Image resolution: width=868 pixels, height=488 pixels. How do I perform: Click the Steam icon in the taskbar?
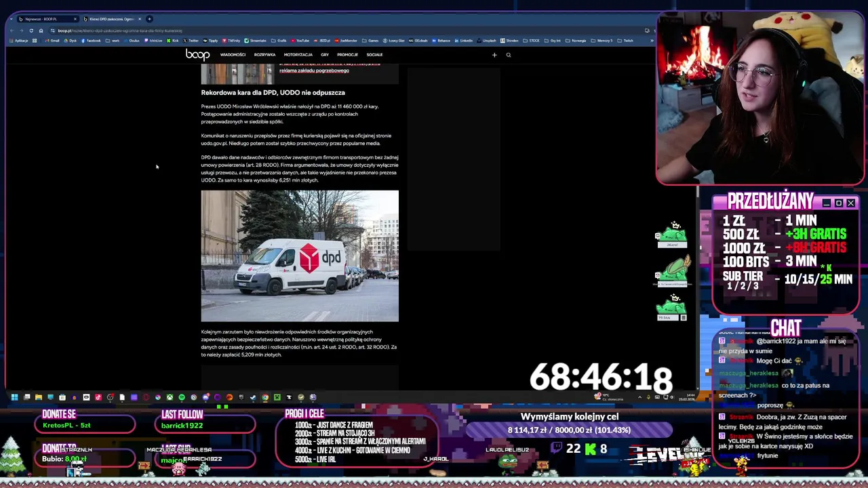click(252, 397)
